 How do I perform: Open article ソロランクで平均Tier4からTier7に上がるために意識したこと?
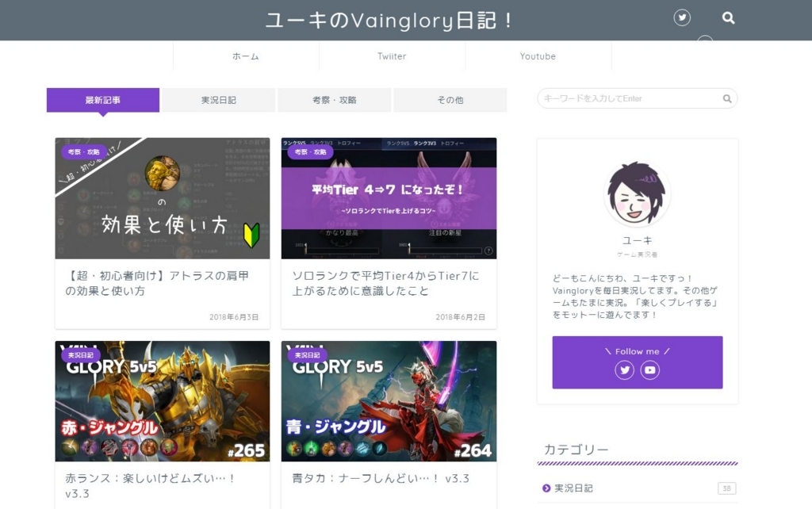point(386,283)
